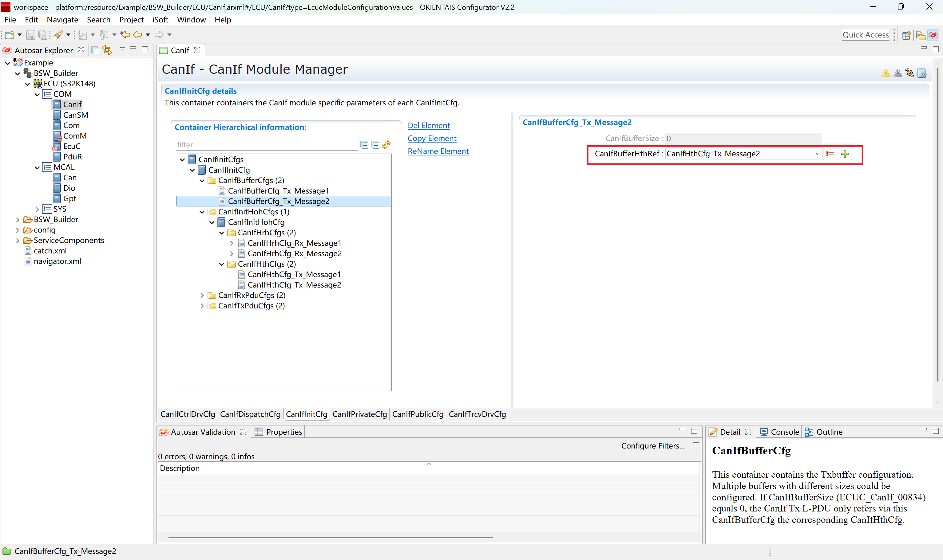This screenshot has height=560, width=943.
Task: Click the ReName Element link
Action: pos(438,151)
